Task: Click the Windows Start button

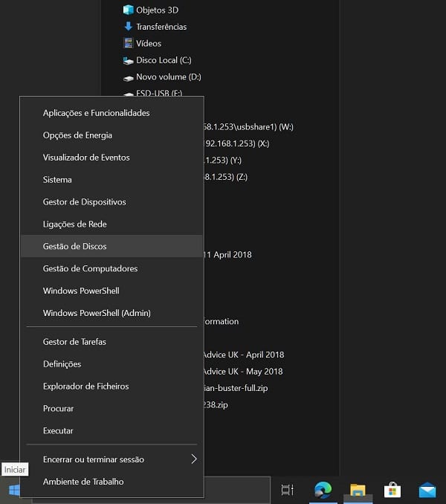Action: pyautogui.click(x=13, y=490)
